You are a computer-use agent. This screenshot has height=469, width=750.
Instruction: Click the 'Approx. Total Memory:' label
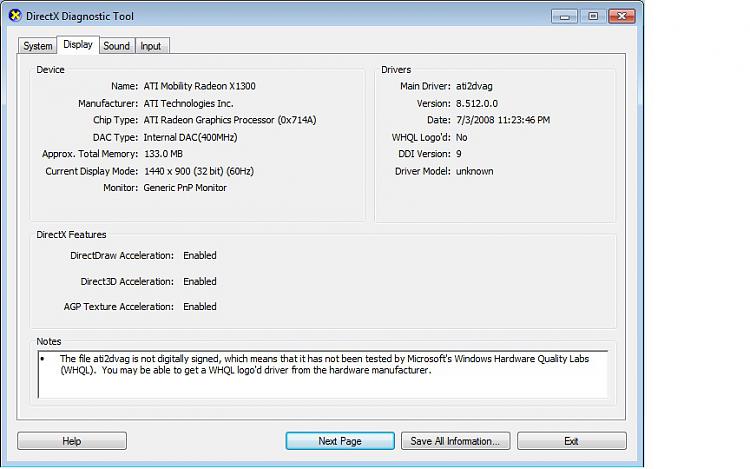click(x=90, y=154)
